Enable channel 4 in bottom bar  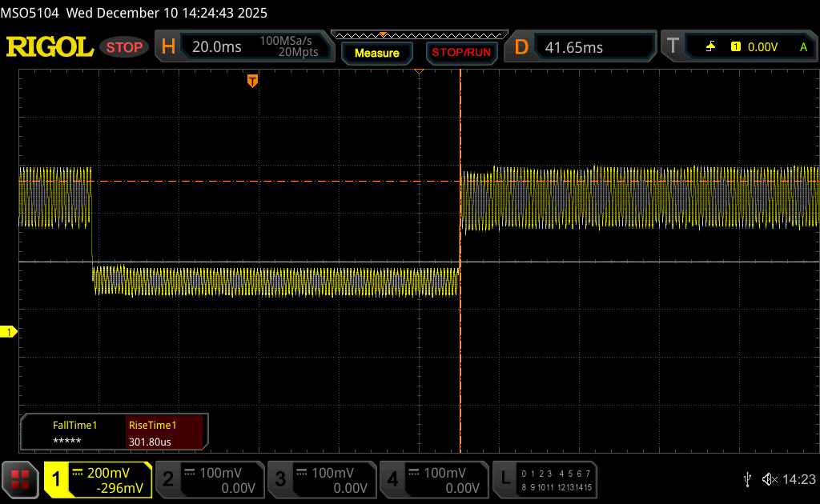(x=433, y=479)
